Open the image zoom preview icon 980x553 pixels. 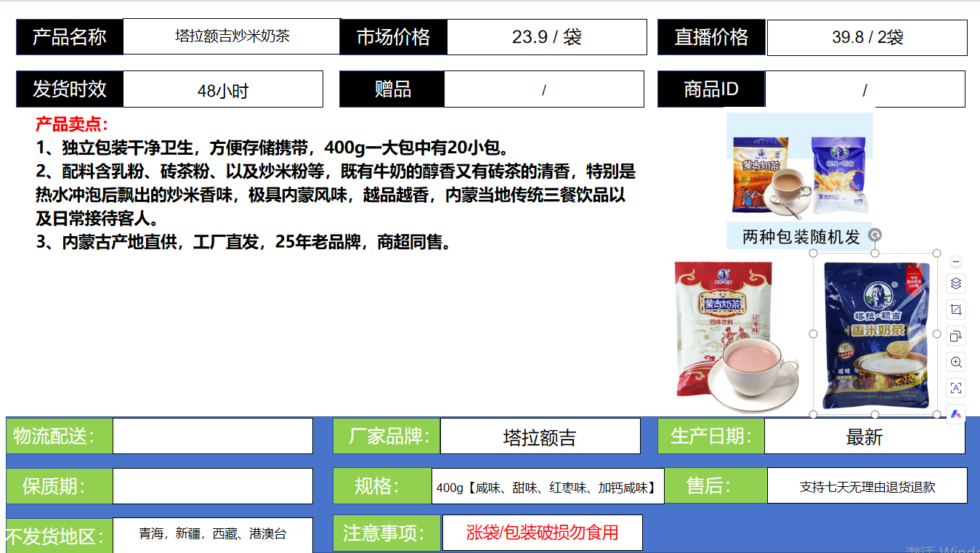coord(956,362)
